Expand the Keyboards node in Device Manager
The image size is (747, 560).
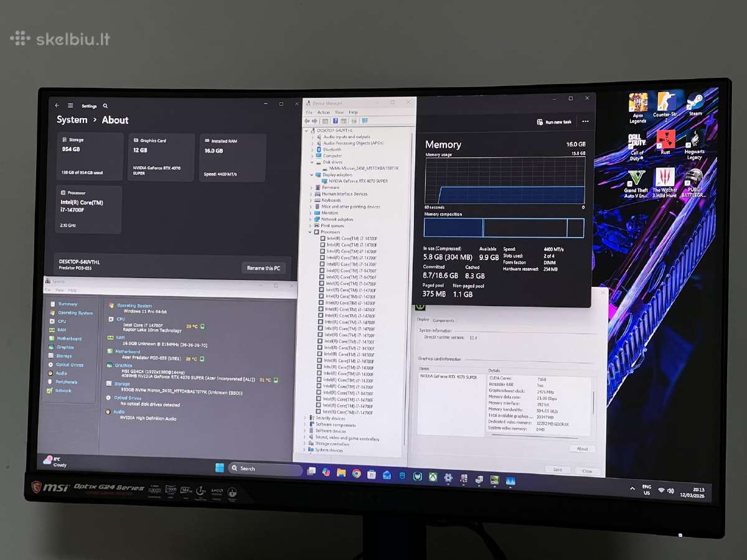click(311, 200)
